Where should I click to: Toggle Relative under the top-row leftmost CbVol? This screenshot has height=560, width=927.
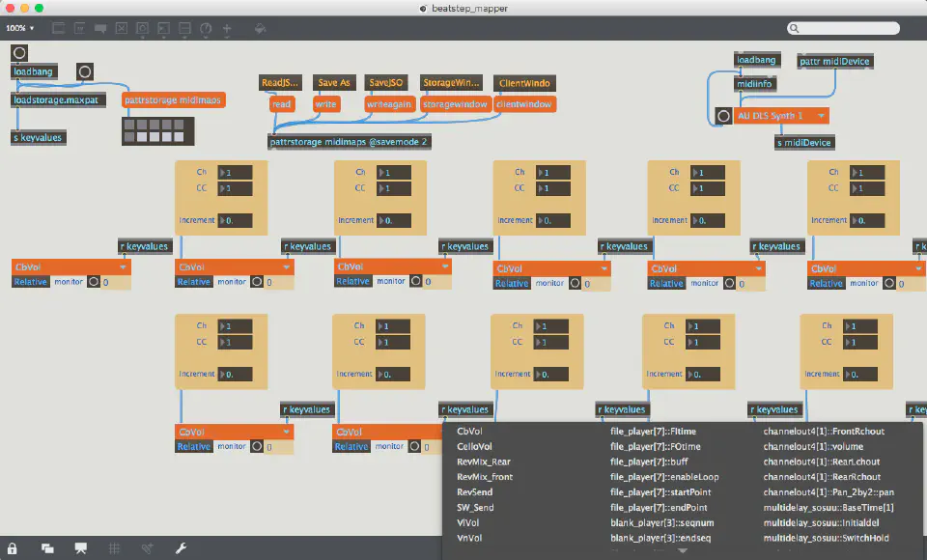click(30, 282)
